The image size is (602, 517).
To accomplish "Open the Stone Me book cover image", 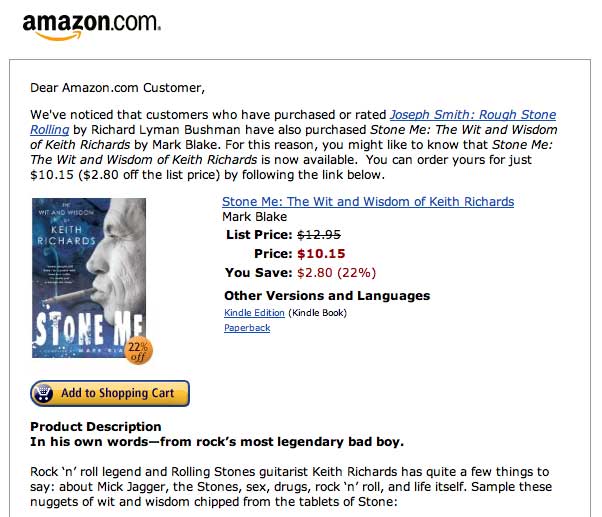I will (89, 277).
